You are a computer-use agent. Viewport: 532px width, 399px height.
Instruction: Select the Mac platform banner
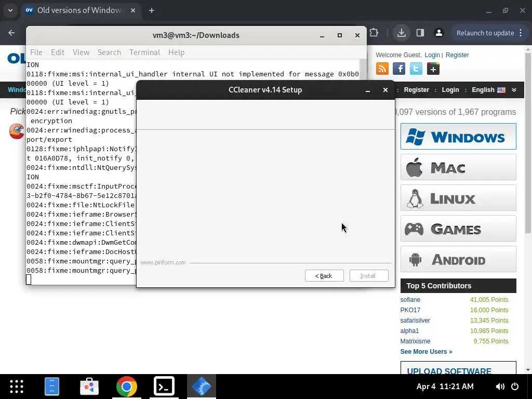[458, 167]
